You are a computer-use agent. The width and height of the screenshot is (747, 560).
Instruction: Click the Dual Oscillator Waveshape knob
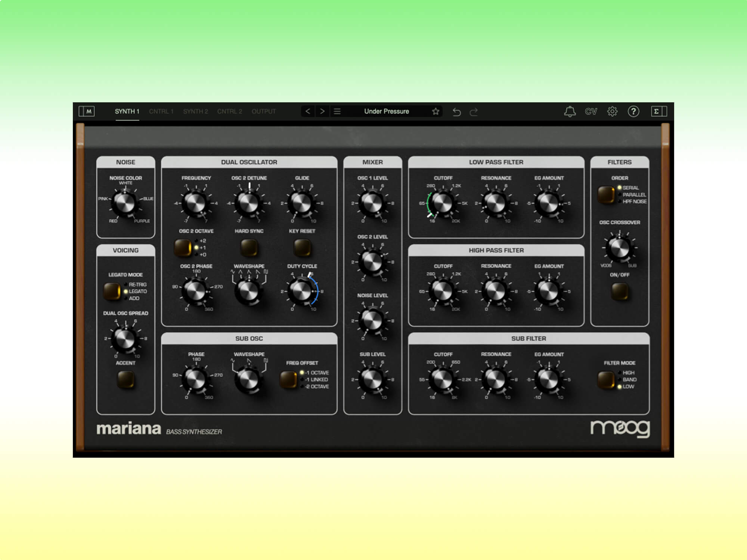pyautogui.click(x=249, y=291)
